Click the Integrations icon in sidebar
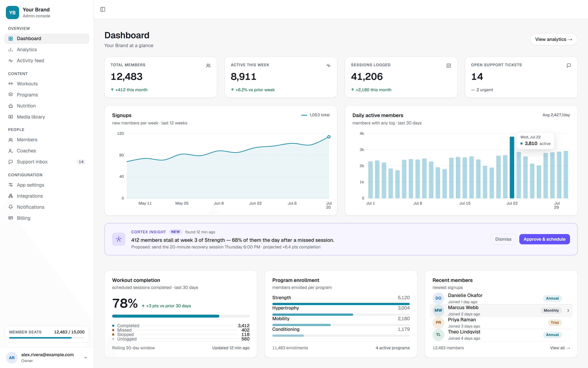 point(11,196)
